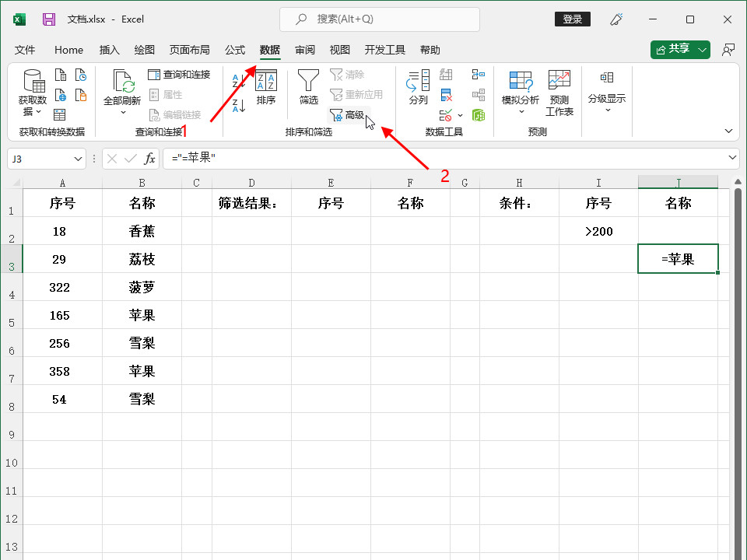The height and width of the screenshot is (560, 747).
Task: Click the Manage Data Model icon
Action: point(479,115)
